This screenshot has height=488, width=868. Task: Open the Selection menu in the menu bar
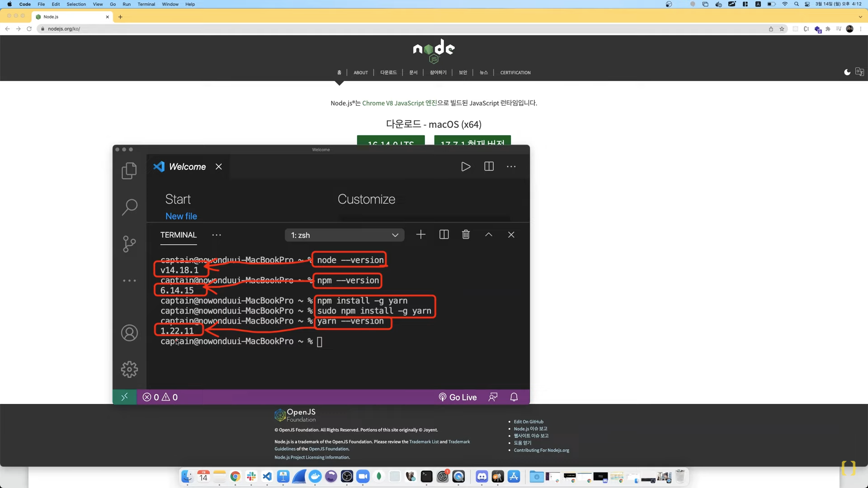(x=76, y=4)
